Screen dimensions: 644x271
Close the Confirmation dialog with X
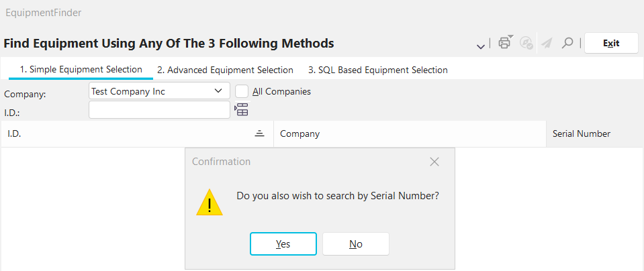tap(434, 162)
